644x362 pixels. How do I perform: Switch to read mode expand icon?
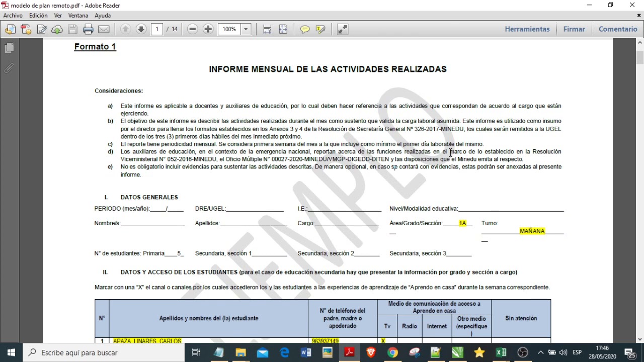[x=343, y=29]
